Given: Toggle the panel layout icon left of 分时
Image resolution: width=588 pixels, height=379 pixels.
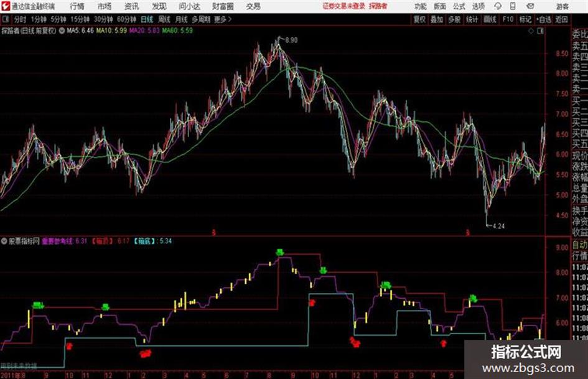Looking at the screenshot, I should click(x=5, y=19).
